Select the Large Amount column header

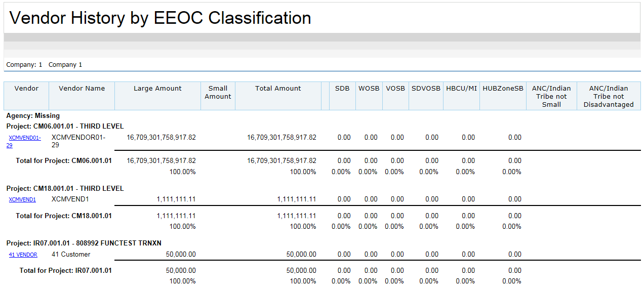[x=157, y=89]
